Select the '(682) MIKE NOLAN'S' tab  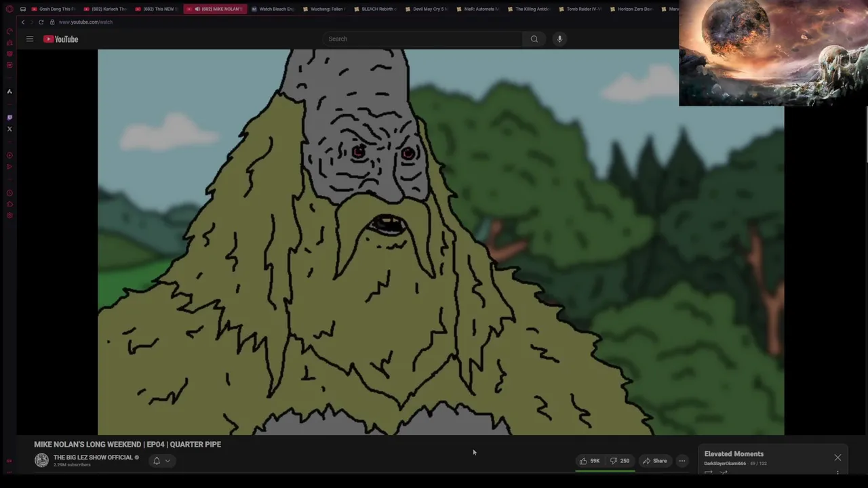(x=214, y=9)
